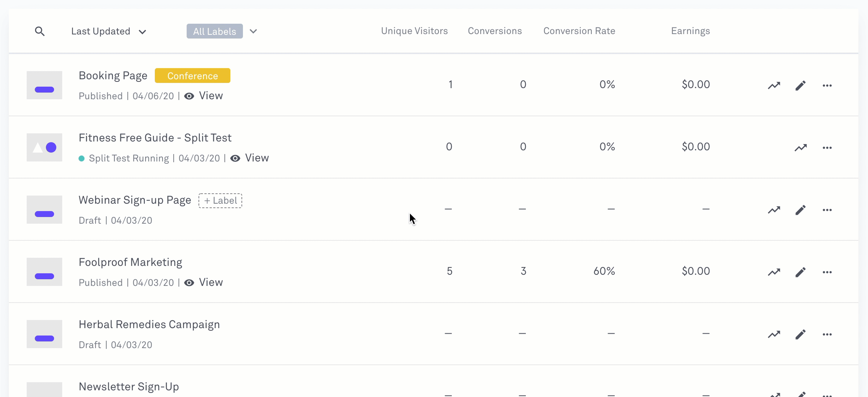Image resolution: width=868 pixels, height=397 pixels.
Task: Click the Booking Page thumbnail image
Action: click(44, 85)
